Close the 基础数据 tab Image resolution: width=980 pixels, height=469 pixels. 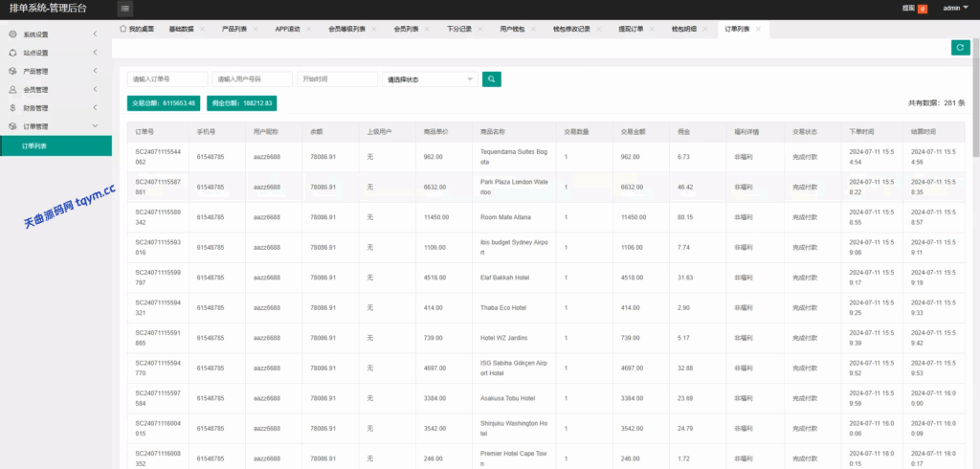point(202,30)
